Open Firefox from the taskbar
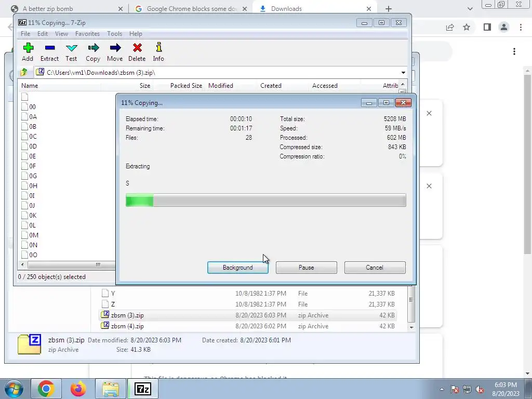 click(78, 389)
